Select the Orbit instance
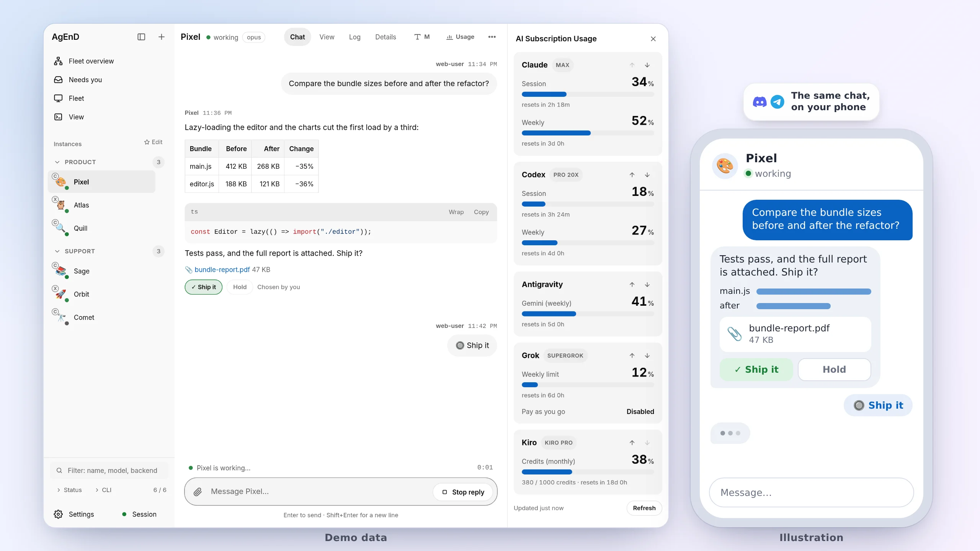 click(101, 294)
